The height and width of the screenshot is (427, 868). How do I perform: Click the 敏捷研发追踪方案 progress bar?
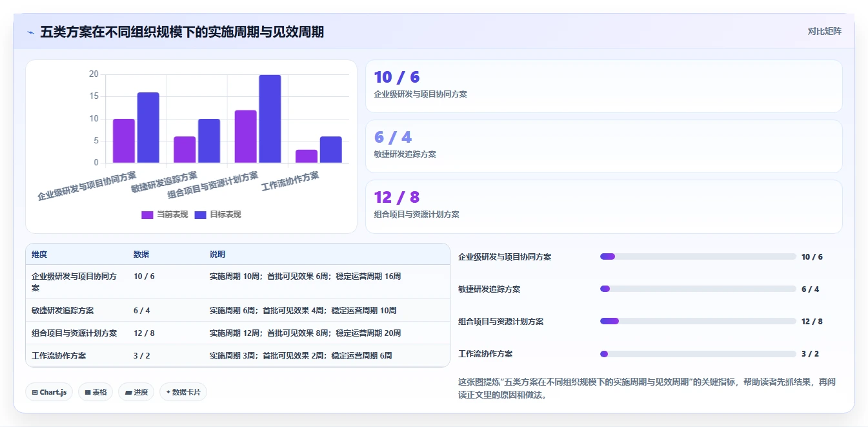[x=698, y=289]
